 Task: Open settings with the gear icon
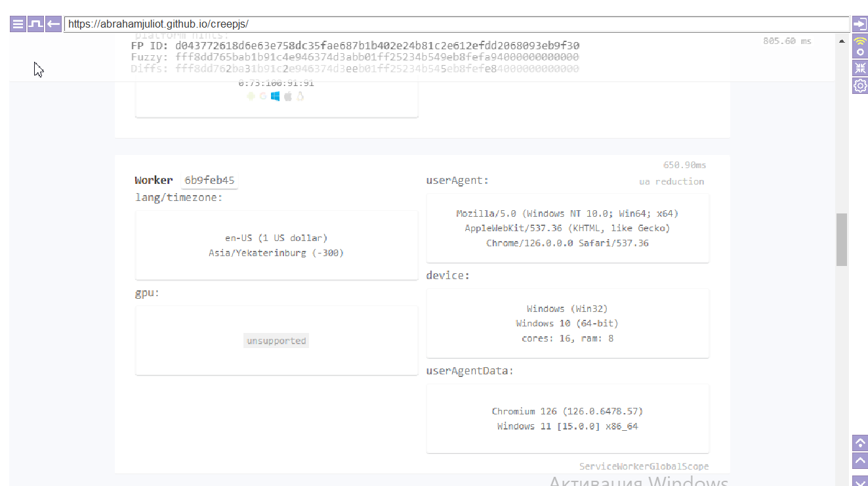(x=859, y=85)
